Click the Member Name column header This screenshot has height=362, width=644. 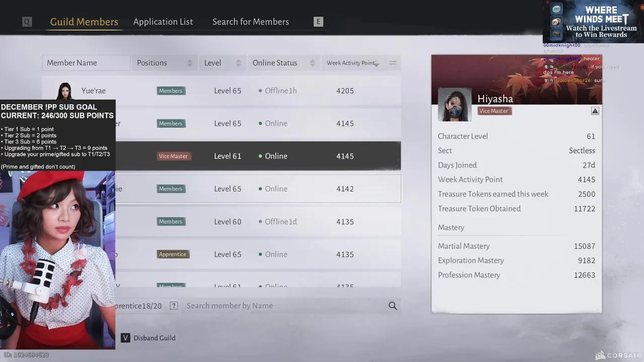pos(86,63)
